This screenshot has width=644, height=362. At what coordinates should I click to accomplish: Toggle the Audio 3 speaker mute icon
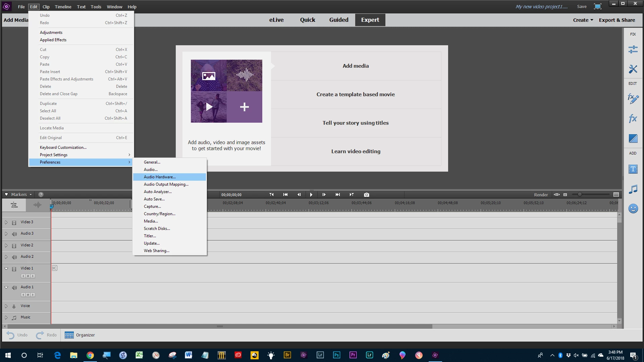[14, 234]
